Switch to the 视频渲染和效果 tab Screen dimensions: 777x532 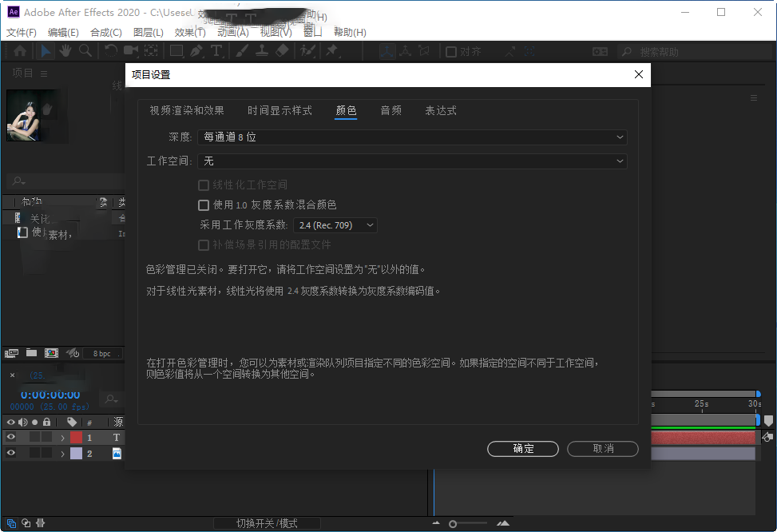point(187,110)
